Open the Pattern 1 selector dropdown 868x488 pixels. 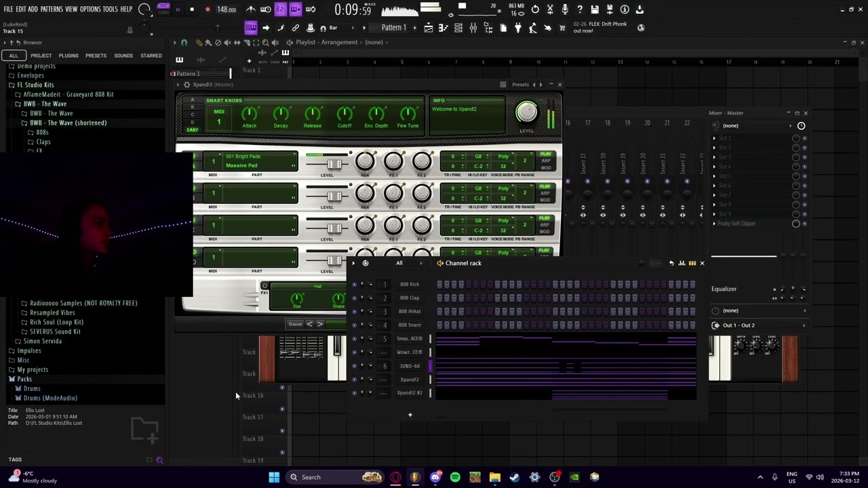point(394,28)
